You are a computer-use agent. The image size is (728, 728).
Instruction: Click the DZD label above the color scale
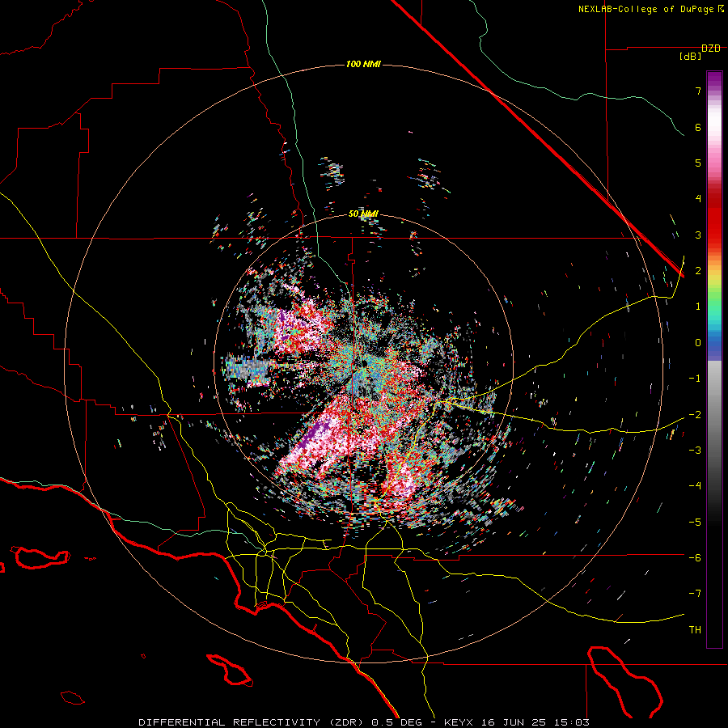[711, 49]
